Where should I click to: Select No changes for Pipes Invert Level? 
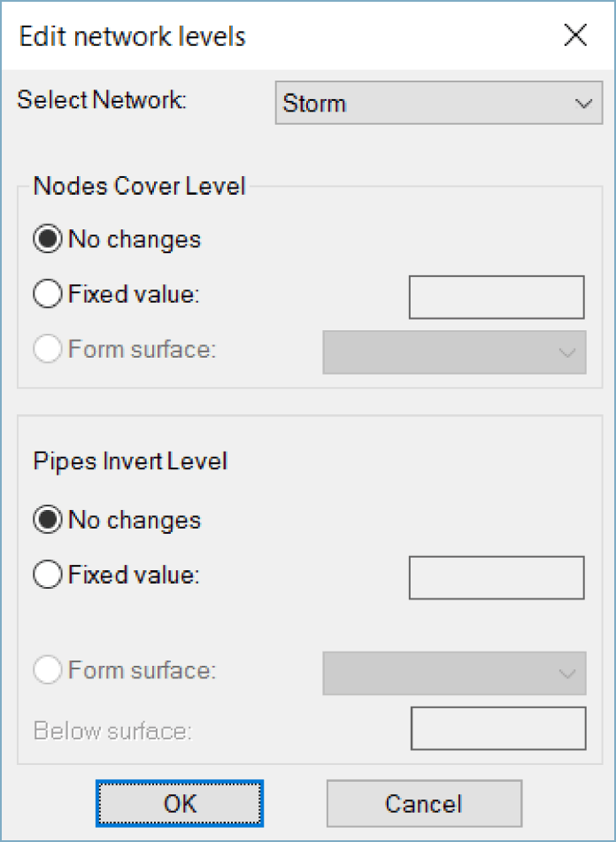click(49, 520)
